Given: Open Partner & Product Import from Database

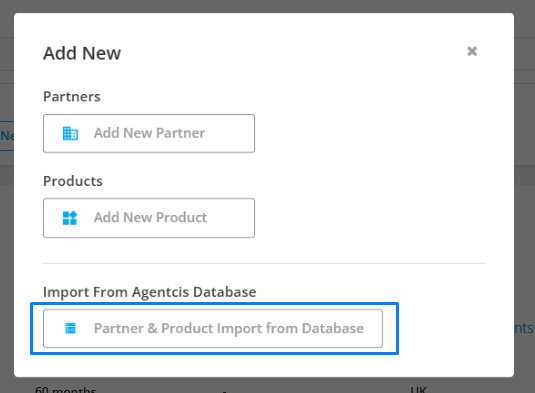Looking at the screenshot, I should [x=213, y=329].
